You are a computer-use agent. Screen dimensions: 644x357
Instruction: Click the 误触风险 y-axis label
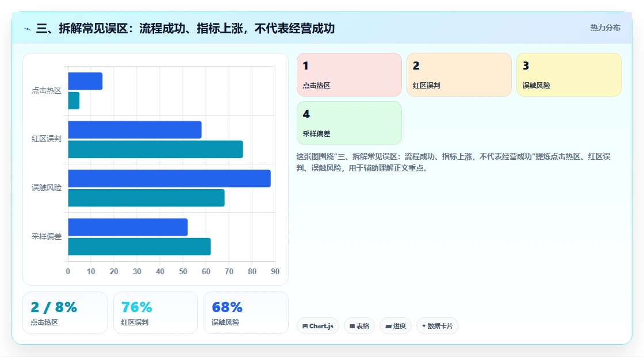[47, 188]
